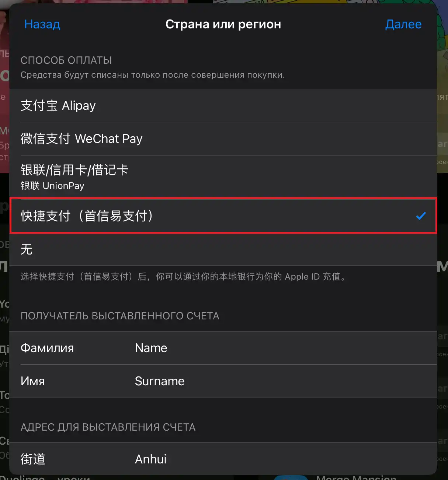Tap the blue checkmark on 快捷支付 row
This screenshot has width=448, height=480.
pos(421,216)
